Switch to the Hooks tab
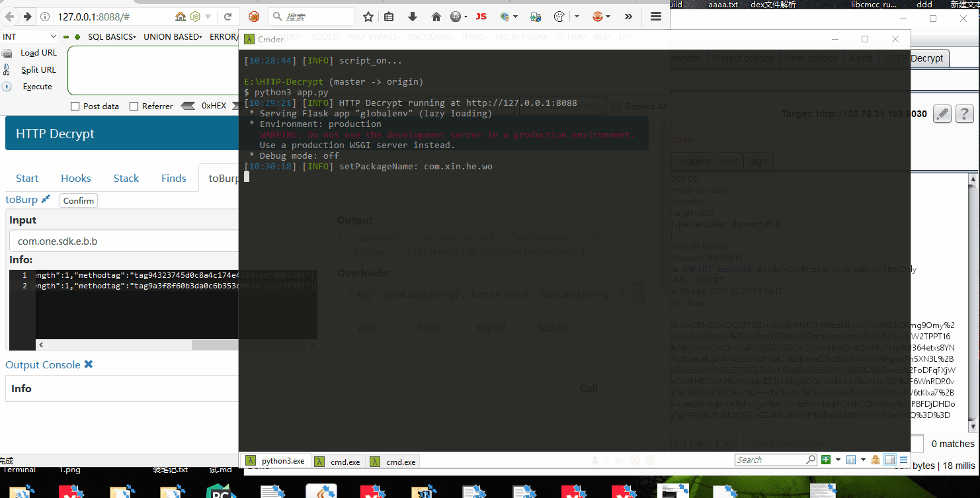Screen dimensions: 980x498 click(76, 178)
